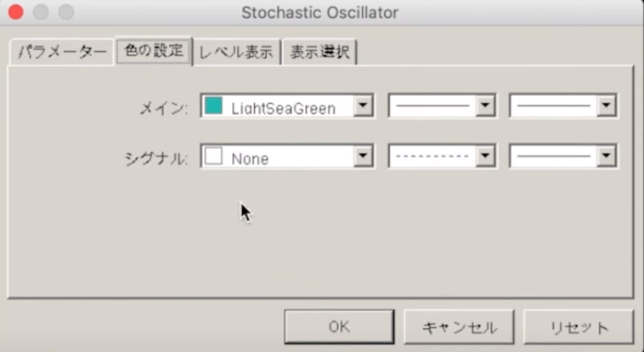Image resolution: width=644 pixels, height=352 pixels.
Task: Open the シグナル dashed line style dropdown arrow
Action: pyautogui.click(x=485, y=156)
